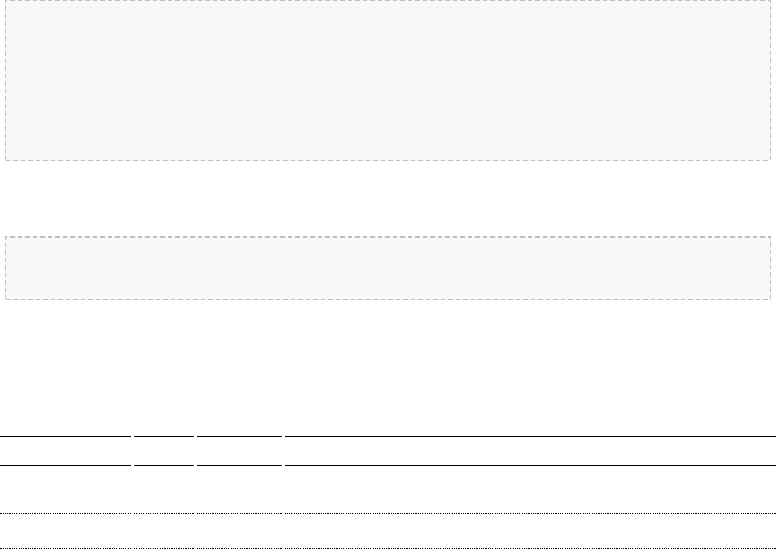
Task: Select the first cell of table row one
Action: pos(65,490)
